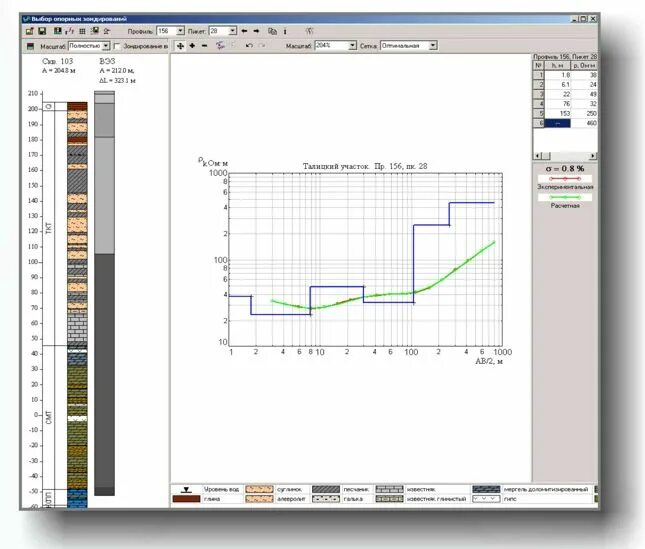Image resolution: width=645 pixels, height=549 pixels.
Task: Click the resistivity value 250 cell
Action: click(x=584, y=114)
